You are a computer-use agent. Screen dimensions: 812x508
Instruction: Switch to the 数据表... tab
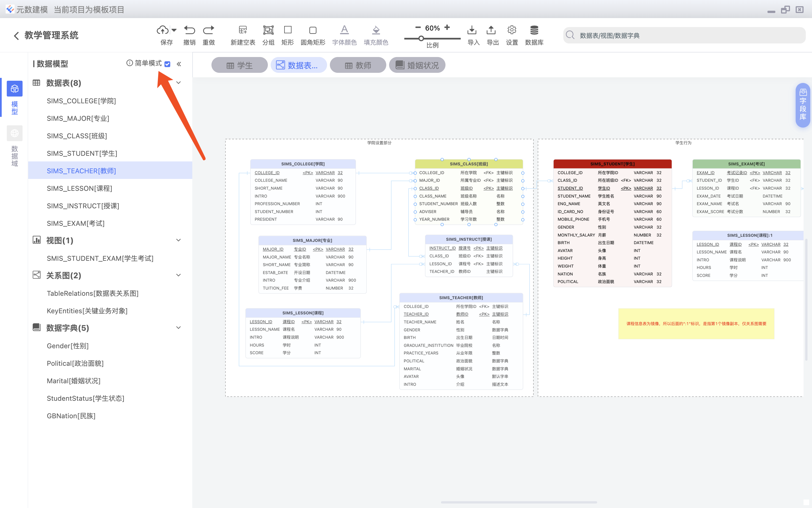[298, 65]
